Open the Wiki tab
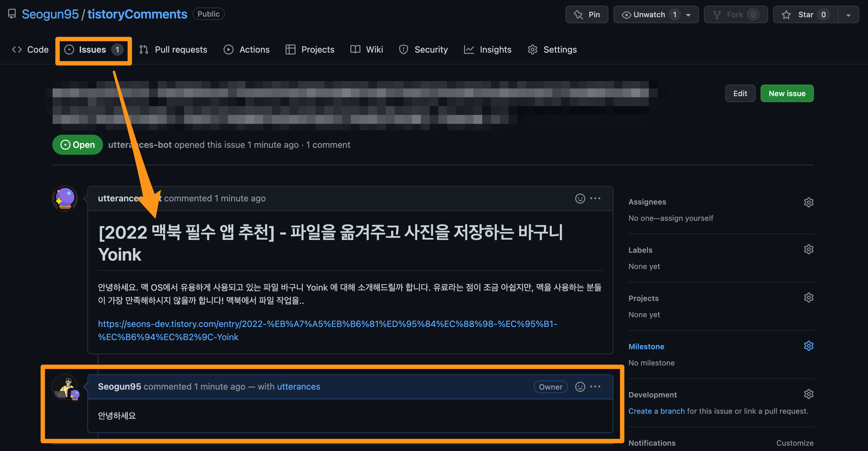Image resolution: width=868 pixels, height=451 pixels. tap(367, 49)
